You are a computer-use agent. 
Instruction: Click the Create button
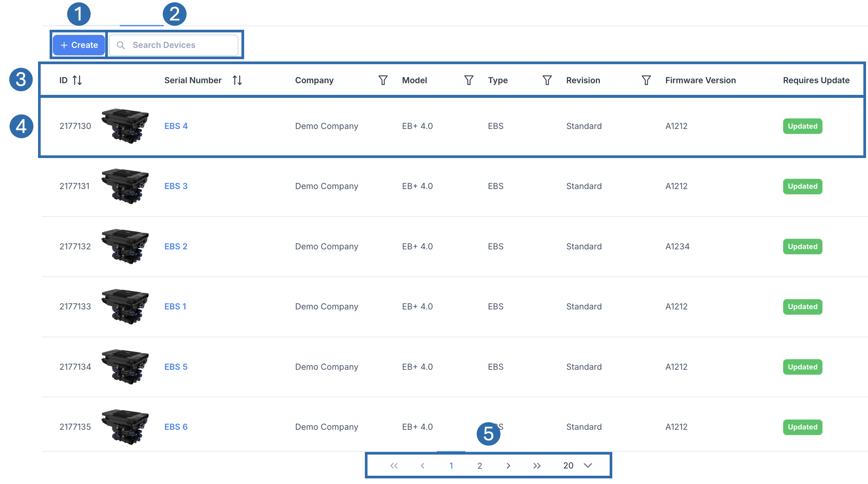[x=79, y=45]
